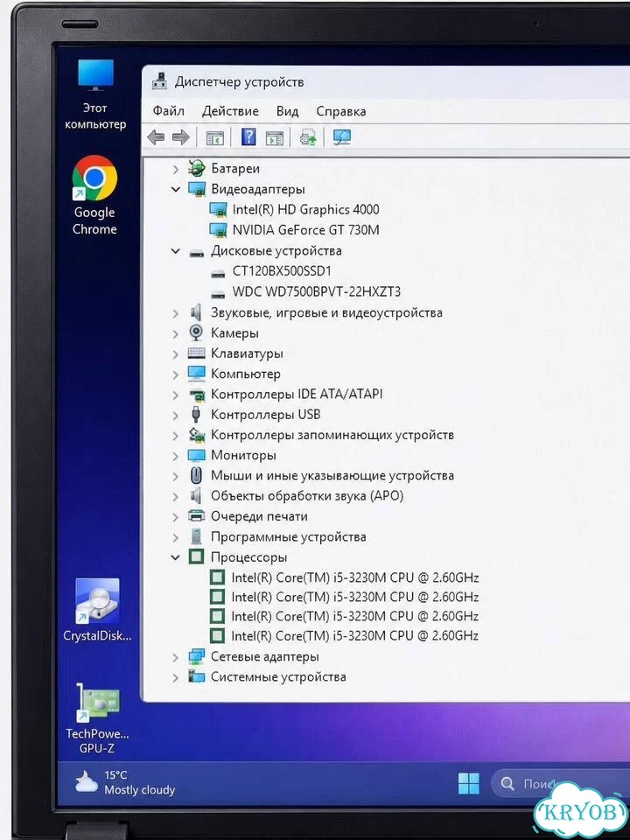The width and height of the screenshot is (630, 840).
Task: Open the Вид menu
Action: [287, 111]
